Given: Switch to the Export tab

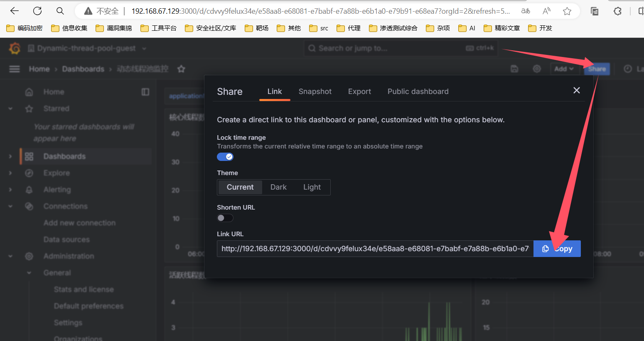Looking at the screenshot, I should pos(359,91).
